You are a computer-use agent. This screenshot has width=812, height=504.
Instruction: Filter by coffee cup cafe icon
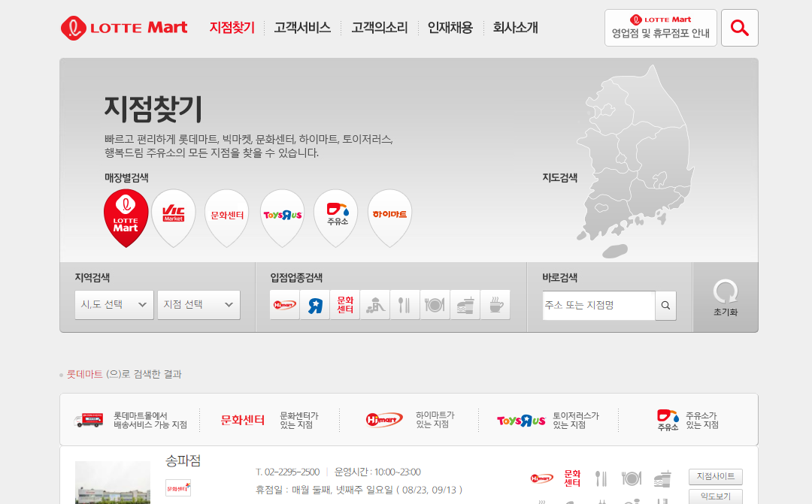(495, 305)
